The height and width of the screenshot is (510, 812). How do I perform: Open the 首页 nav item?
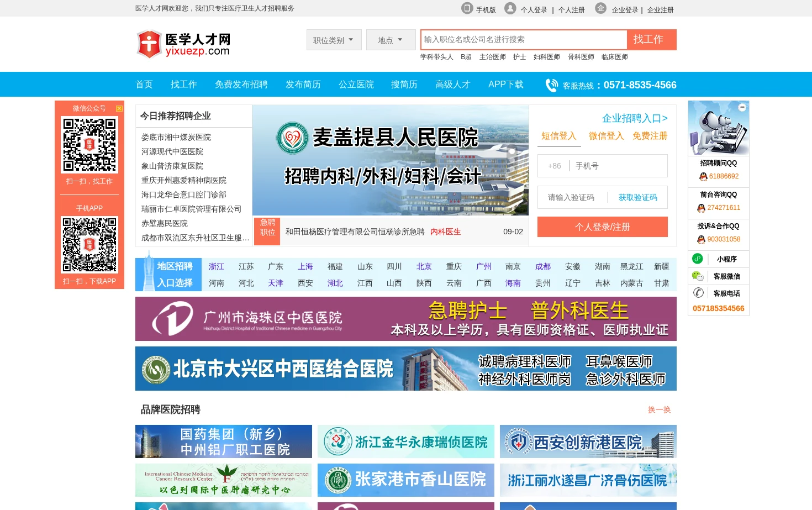[144, 85]
